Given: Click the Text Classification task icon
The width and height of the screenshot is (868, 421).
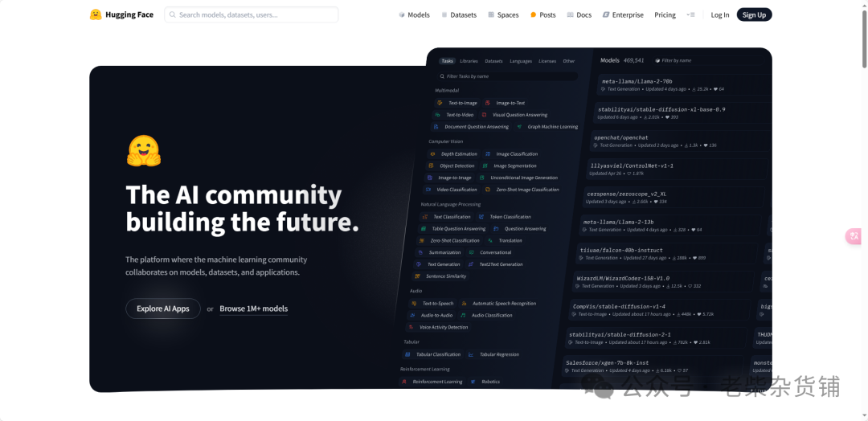Looking at the screenshot, I should (x=424, y=217).
